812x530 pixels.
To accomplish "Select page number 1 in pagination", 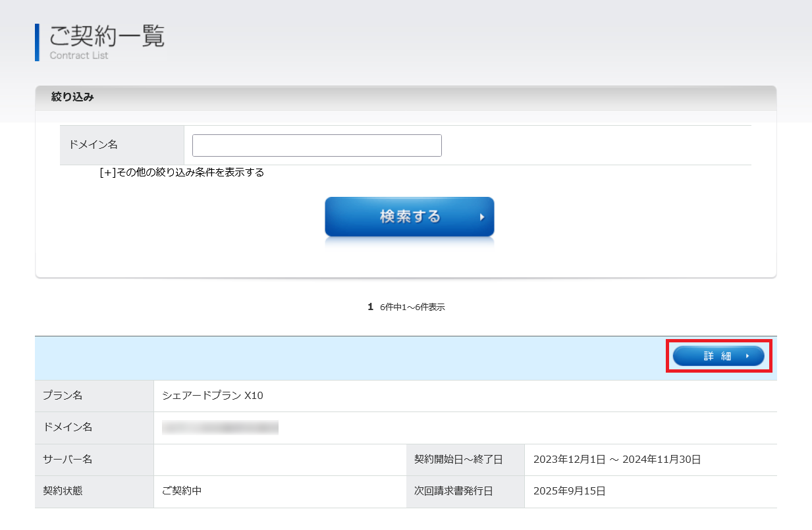I will [370, 307].
